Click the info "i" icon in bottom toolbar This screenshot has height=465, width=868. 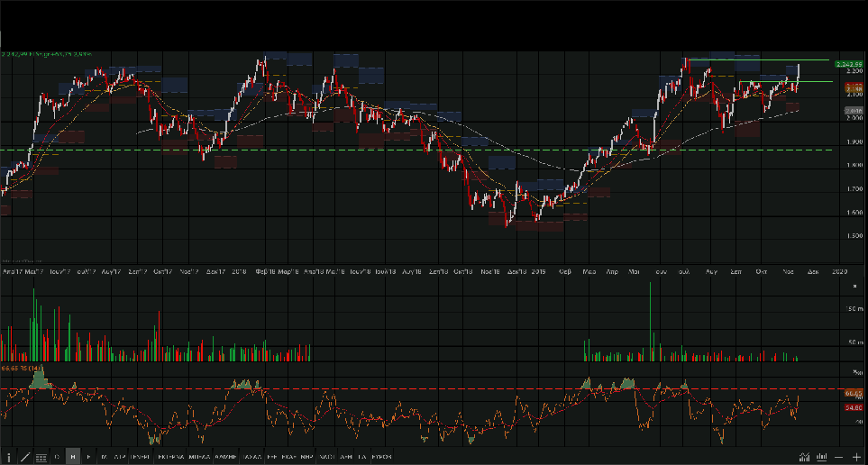9,457
